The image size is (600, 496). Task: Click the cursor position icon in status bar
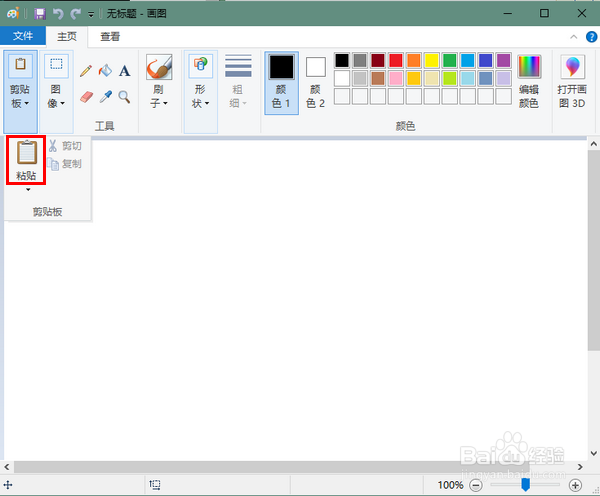pos(8,485)
